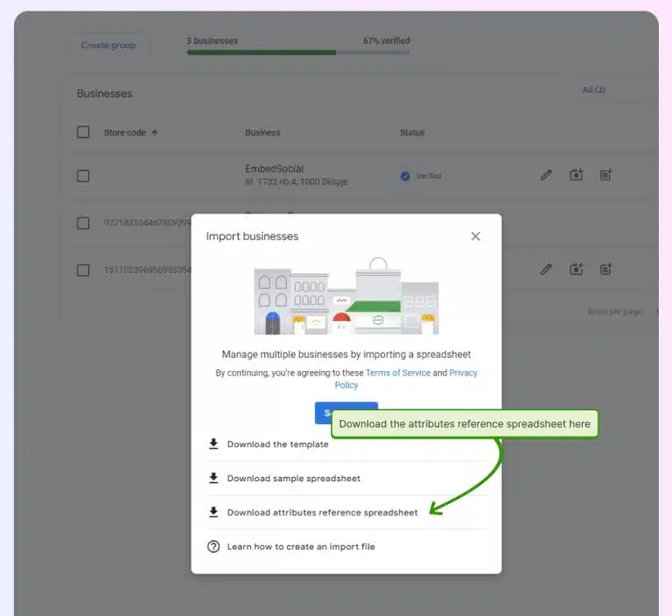Sort by Store code column arrow
The width and height of the screenshot is (672, 616).
pyautogui.click(x=154, y=133)
